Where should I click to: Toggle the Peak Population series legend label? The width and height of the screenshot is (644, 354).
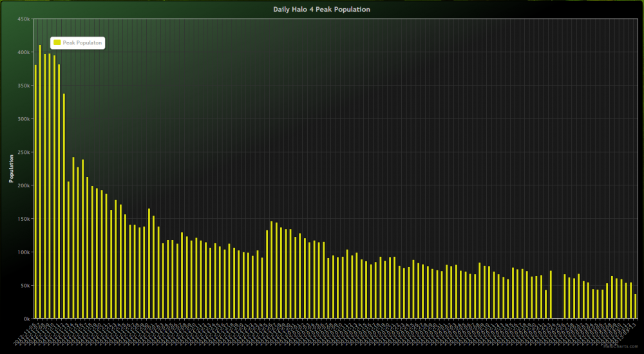81,42
